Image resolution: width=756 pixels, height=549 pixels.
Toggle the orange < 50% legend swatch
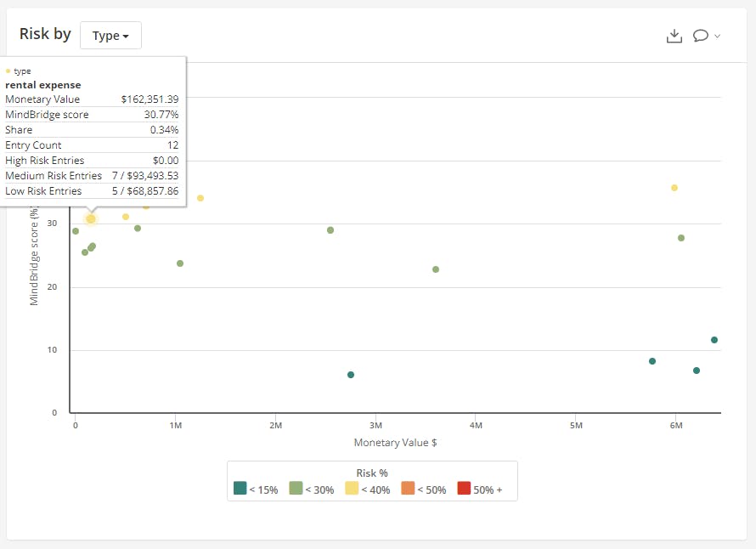pyautogui.click(x=409, y=489)
